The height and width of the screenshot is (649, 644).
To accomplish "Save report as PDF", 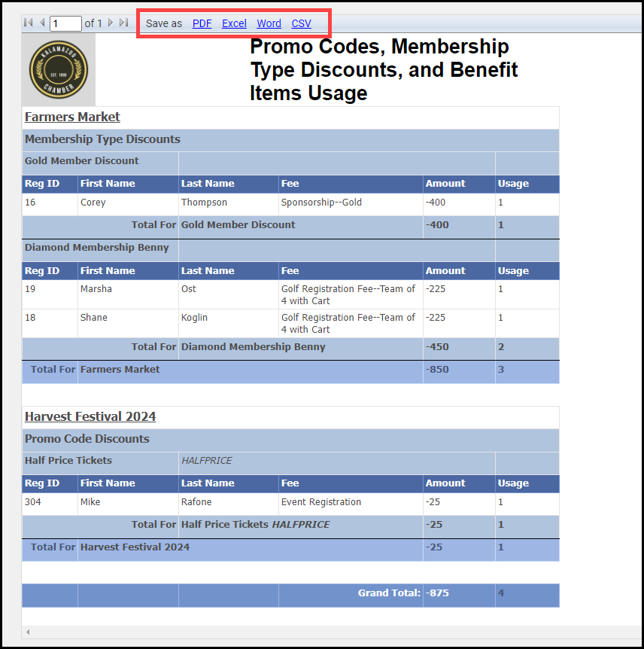I will 202,23.
